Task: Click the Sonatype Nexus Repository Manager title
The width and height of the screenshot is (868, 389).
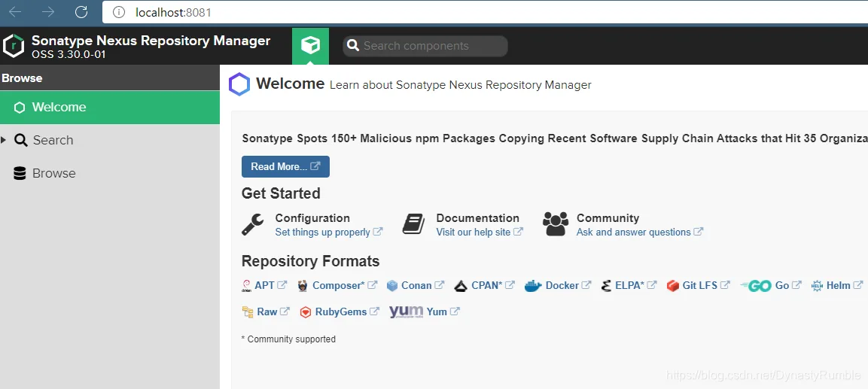Action: pyautogui.click(x=151, y=41)
